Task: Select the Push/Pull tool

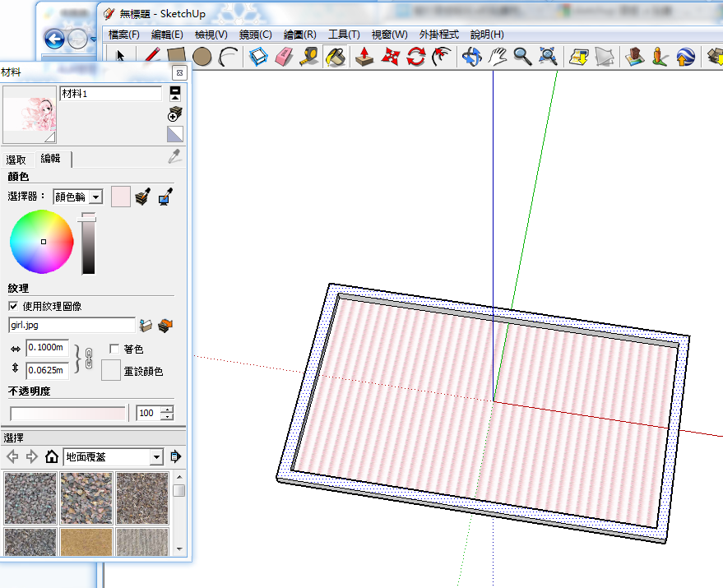Action: point(364,57)
